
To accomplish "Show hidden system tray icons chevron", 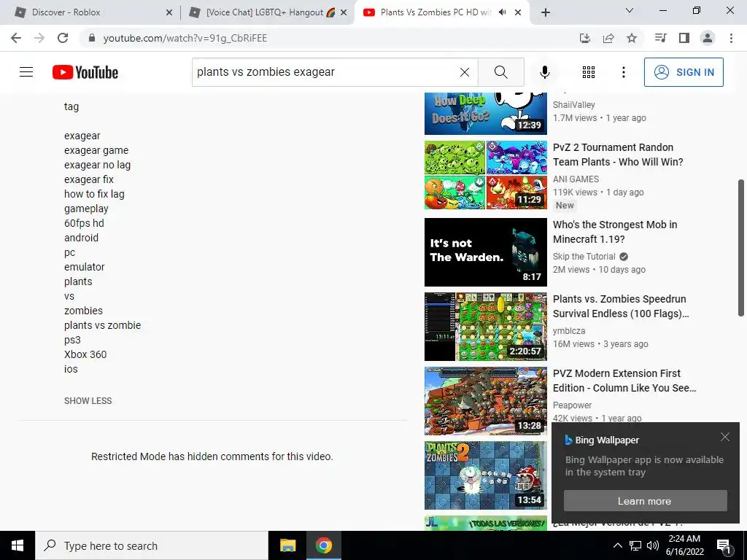I will [x=617, y=545].
